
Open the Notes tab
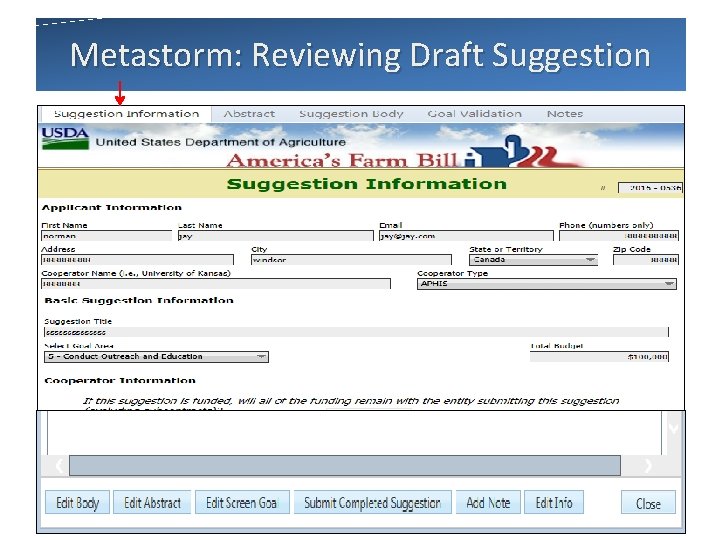(565, 114)
